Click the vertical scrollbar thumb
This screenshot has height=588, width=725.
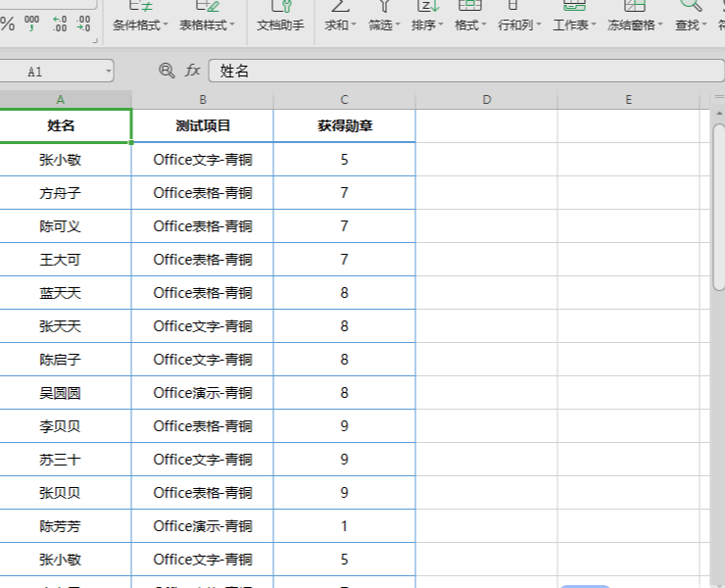tap(719, 207)
